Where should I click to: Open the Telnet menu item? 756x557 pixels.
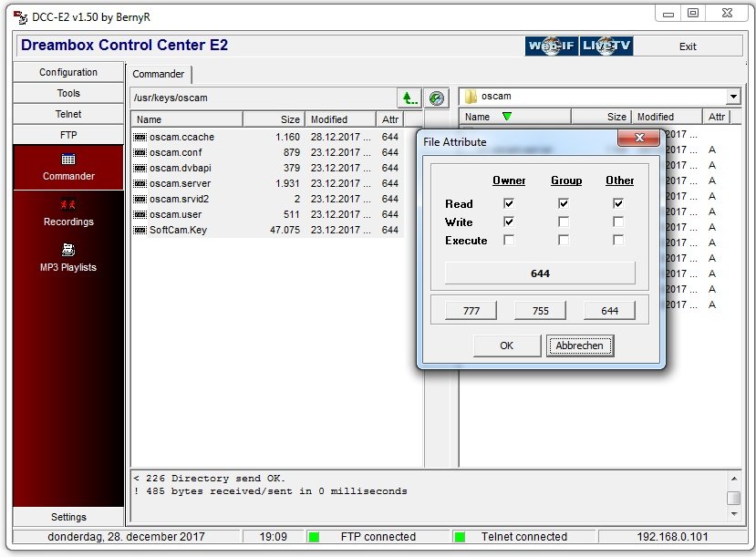[68, 114]
